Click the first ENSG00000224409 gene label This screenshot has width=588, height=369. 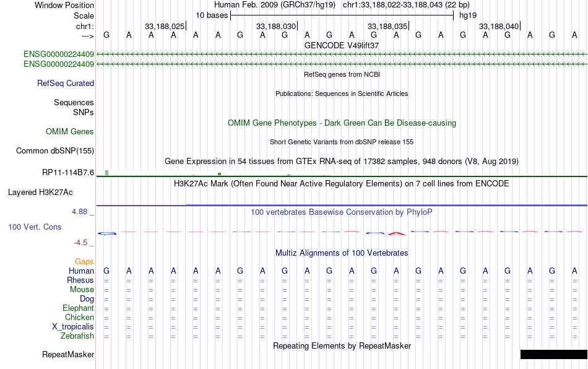pyautogui.click(x=59, y=54)
